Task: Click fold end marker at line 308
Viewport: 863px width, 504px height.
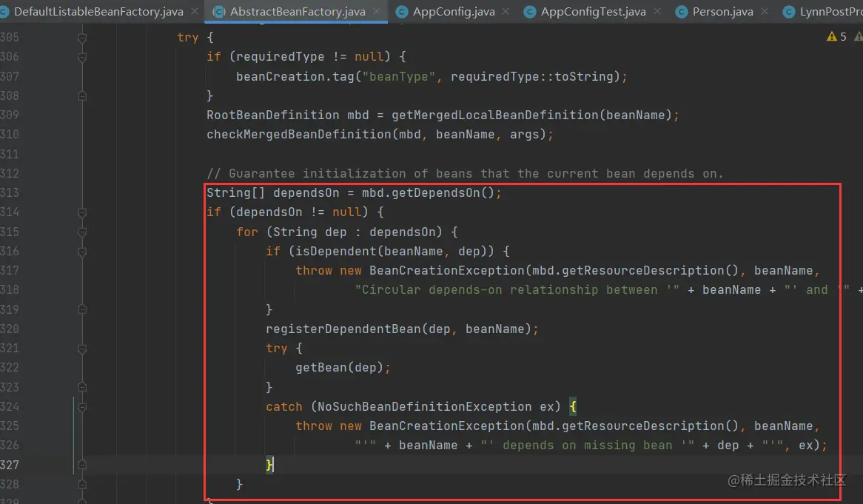Action: pos(82,95)
